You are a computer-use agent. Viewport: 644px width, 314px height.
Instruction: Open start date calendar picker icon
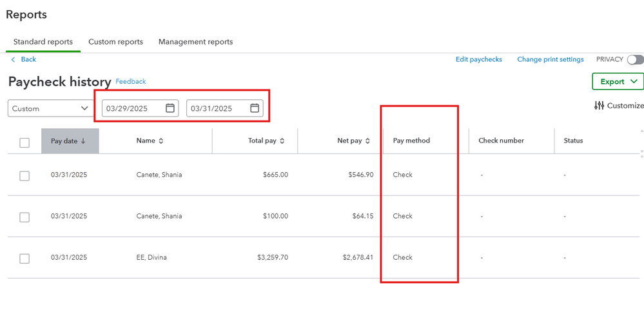(170, 108)
